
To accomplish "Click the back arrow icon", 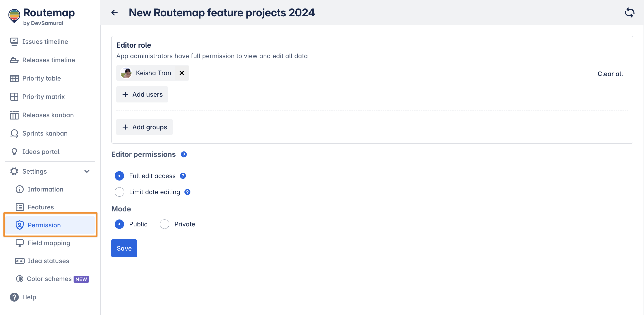I will [x=114, y=13].
